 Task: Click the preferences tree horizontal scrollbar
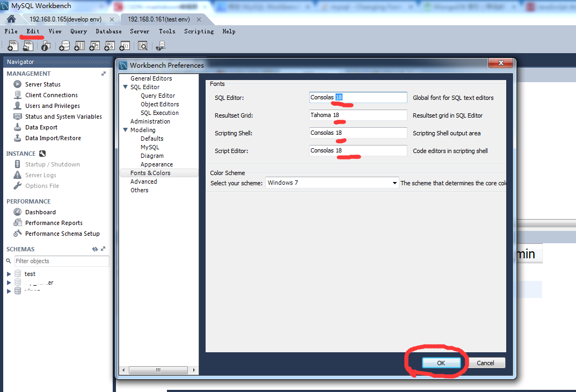158,370
